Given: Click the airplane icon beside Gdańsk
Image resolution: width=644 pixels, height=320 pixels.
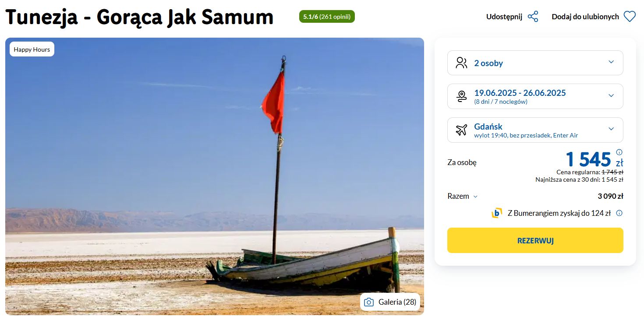Looking at the screenshot, I should [461, 130].
